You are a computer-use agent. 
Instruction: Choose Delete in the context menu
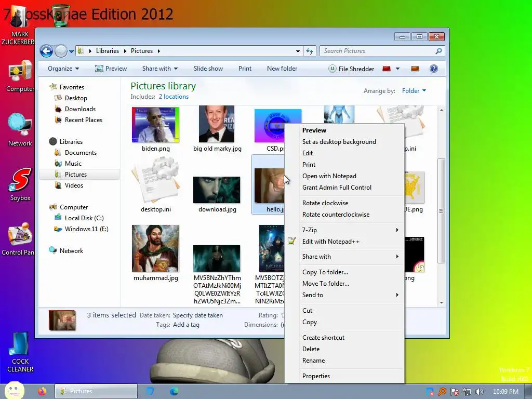click(344, 349)
